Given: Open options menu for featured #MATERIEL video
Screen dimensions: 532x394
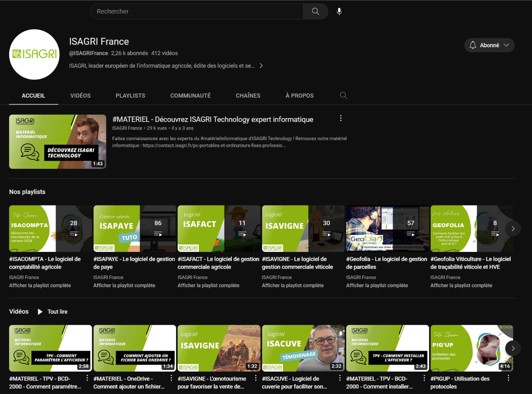Looking at the screenshot, I should click(x=341, y=118).
